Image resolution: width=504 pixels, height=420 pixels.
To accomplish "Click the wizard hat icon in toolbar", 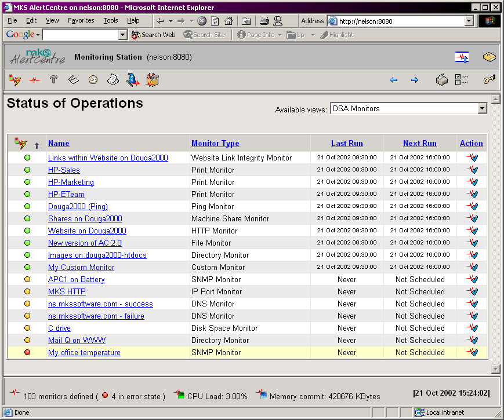I will tap(133, 80).
